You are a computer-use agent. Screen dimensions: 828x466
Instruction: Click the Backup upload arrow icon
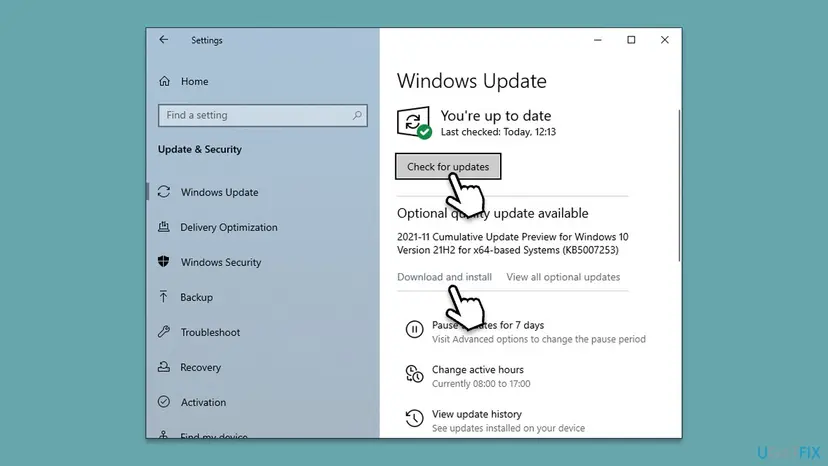(163, 297)
